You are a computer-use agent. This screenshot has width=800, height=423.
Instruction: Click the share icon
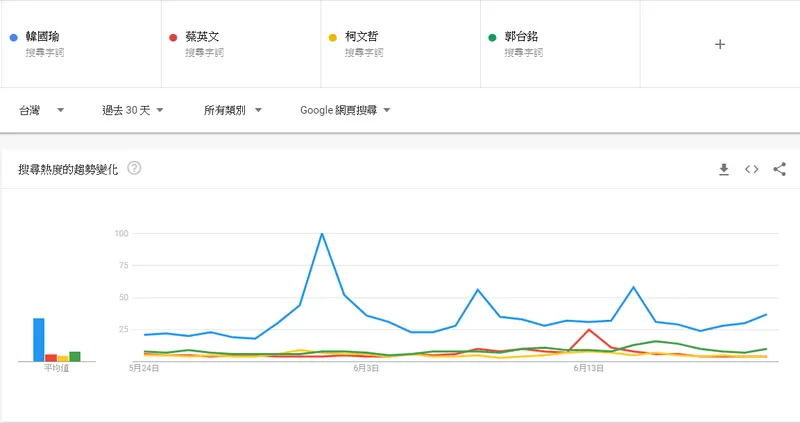pyautogui.click(x=780, y=170)
